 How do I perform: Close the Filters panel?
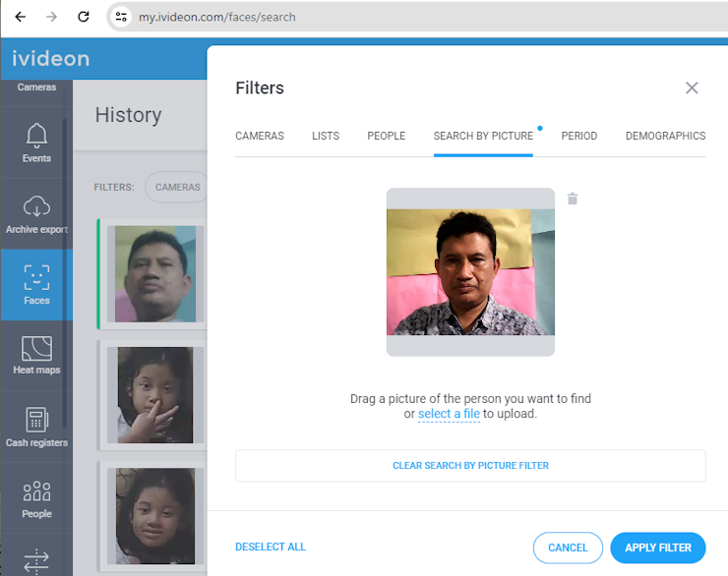tap(692, 87)
